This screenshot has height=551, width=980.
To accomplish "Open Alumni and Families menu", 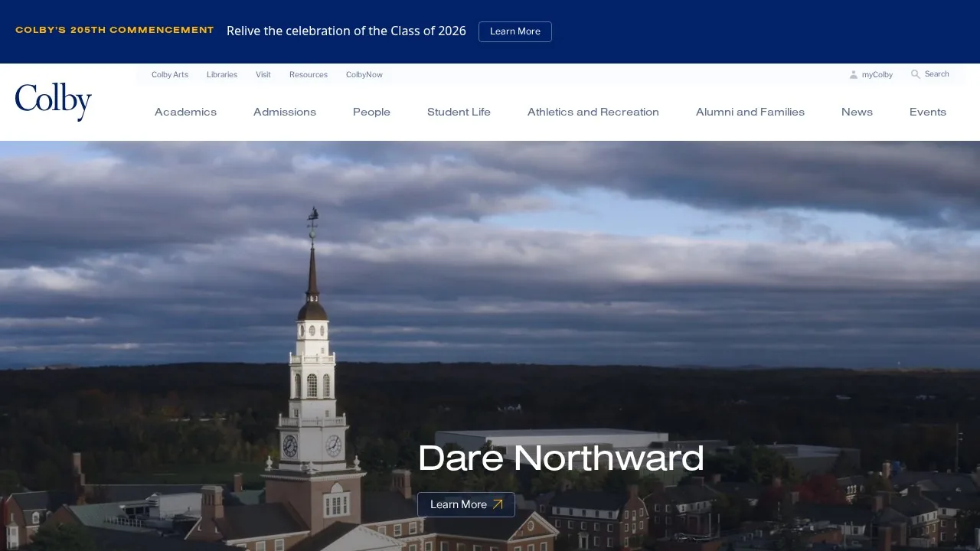I will 750,112.
